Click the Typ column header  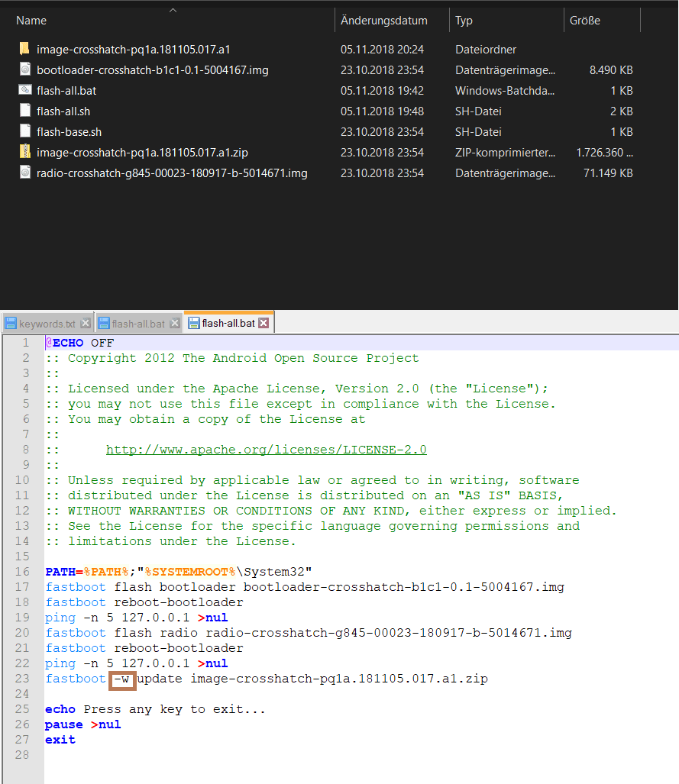pyautogui.click(x=464, y=21)
